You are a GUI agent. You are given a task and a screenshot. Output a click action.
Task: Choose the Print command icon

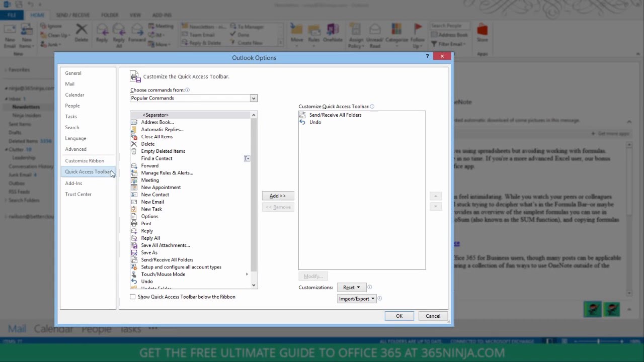[x=134, y=223]
